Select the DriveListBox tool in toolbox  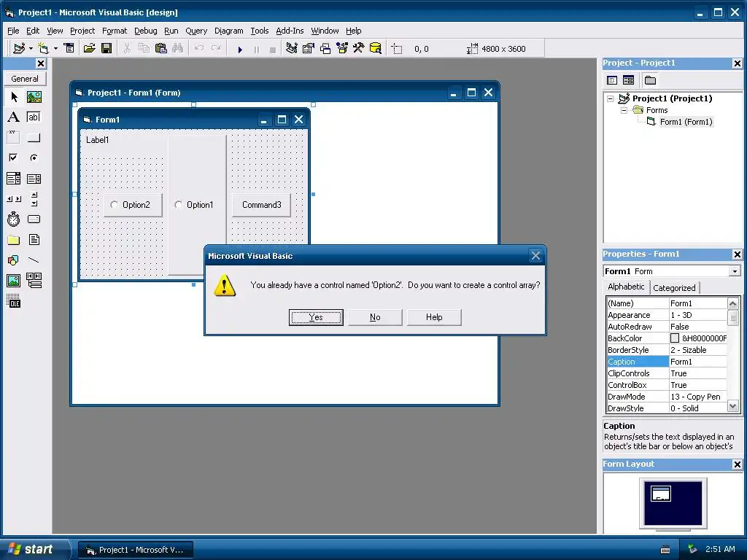click(34, 219)
